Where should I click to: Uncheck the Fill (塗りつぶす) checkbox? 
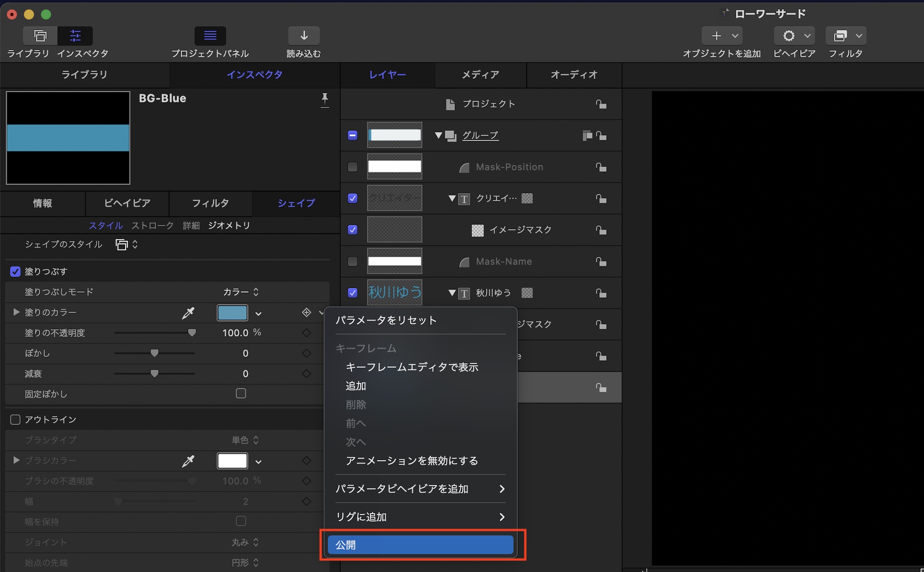pos(15,271)
